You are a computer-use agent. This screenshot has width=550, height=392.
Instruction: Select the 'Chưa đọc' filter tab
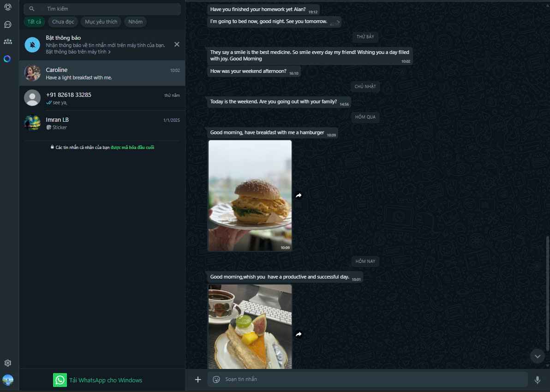(x=63, y=22)
